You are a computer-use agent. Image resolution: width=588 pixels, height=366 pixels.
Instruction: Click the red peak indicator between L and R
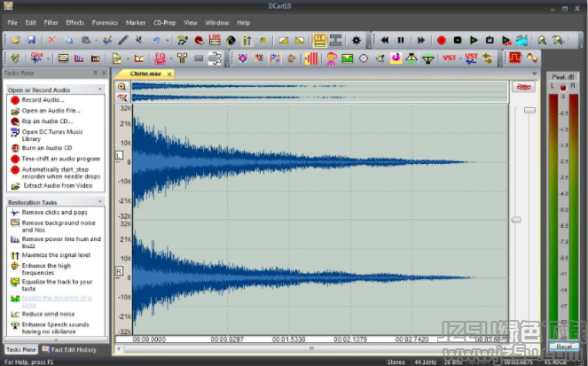click(562, 88)
